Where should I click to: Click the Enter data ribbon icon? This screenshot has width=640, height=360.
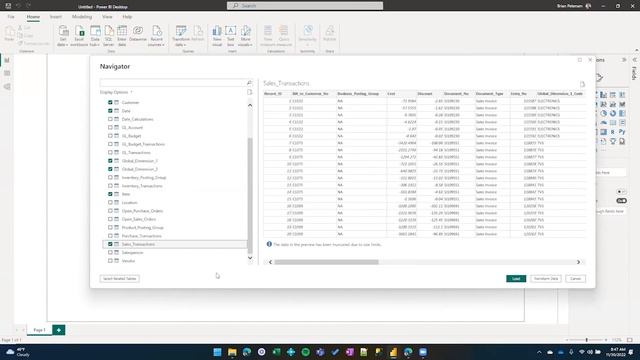coord(122,31)
